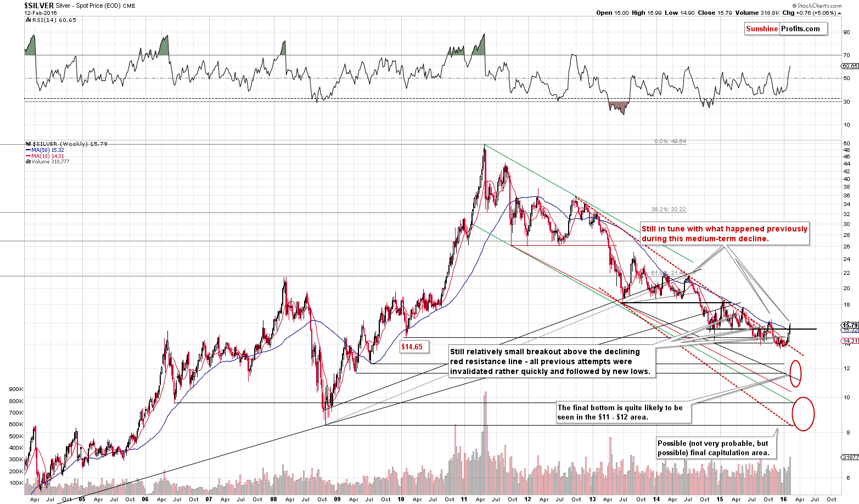The image size is (859, 504).
Task: Click 'The final bottom is quite likely' note
Action: [624, 412]
